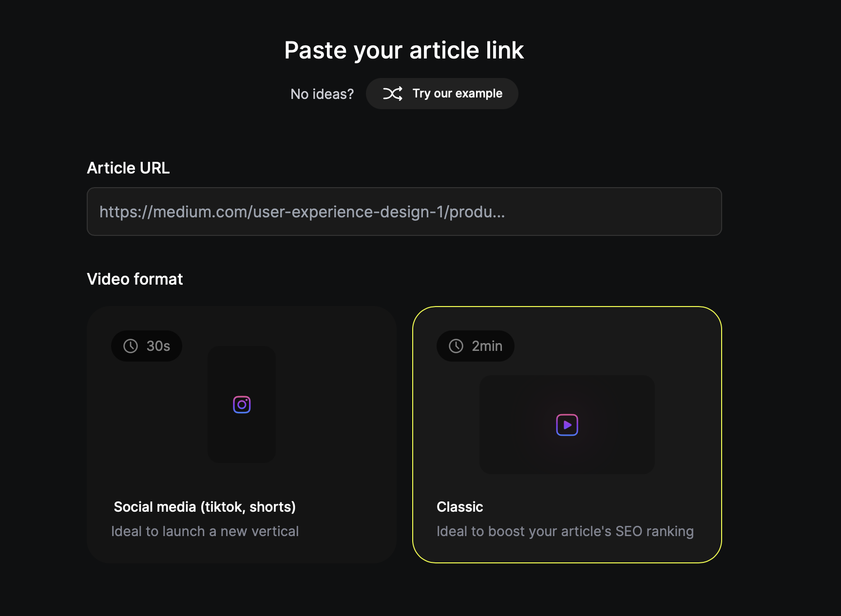Screen dimensions: 841x616
Task: Choose the Social media (tiktok, shorts) format
Action: coord(242,435)
